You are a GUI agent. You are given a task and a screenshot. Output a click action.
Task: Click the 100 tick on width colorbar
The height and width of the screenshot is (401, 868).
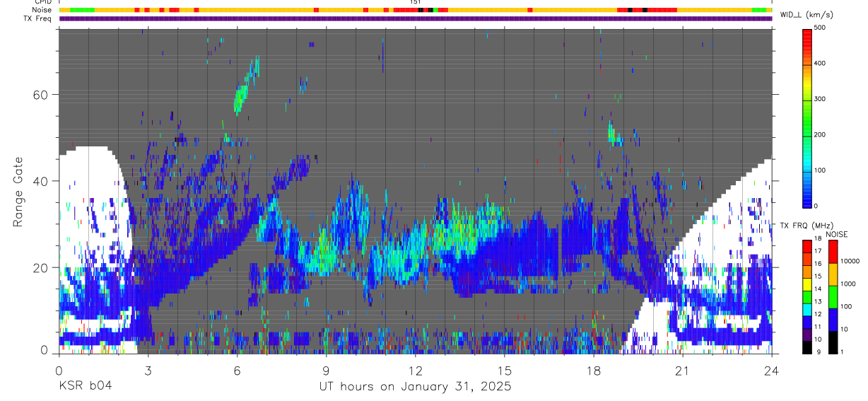coord(820,171)
